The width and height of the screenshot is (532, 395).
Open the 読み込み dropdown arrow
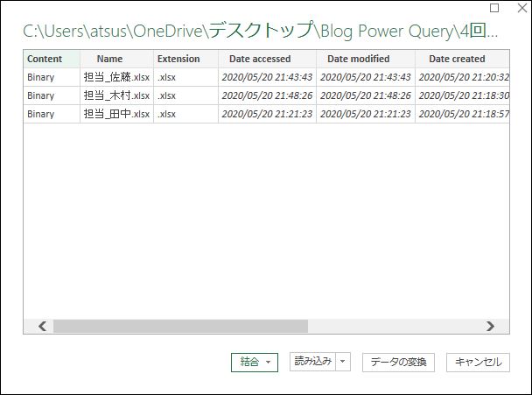click(x=343, y=362)
